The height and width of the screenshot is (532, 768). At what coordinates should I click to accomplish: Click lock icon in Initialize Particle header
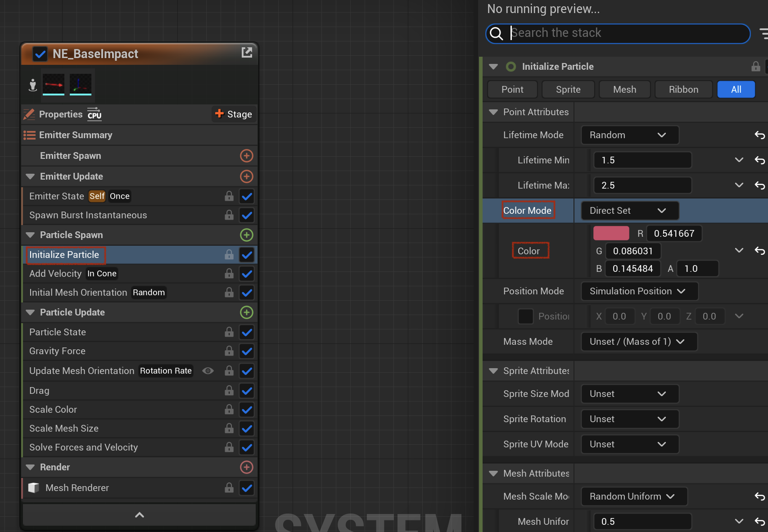click(756, 67)
